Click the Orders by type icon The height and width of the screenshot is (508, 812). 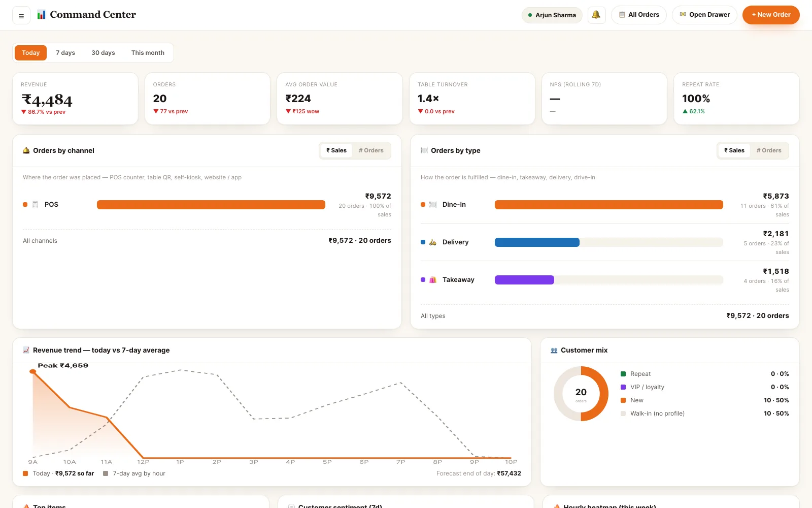[x=424, y=150]
